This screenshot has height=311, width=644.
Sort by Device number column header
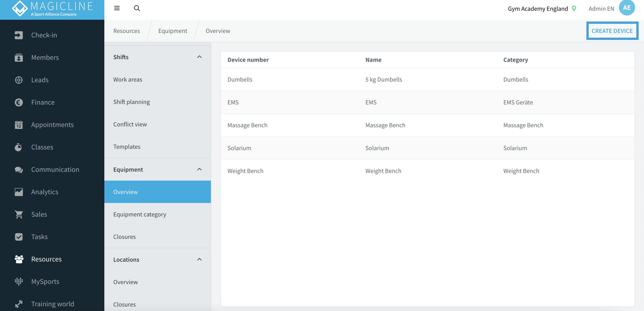(248, 60)
